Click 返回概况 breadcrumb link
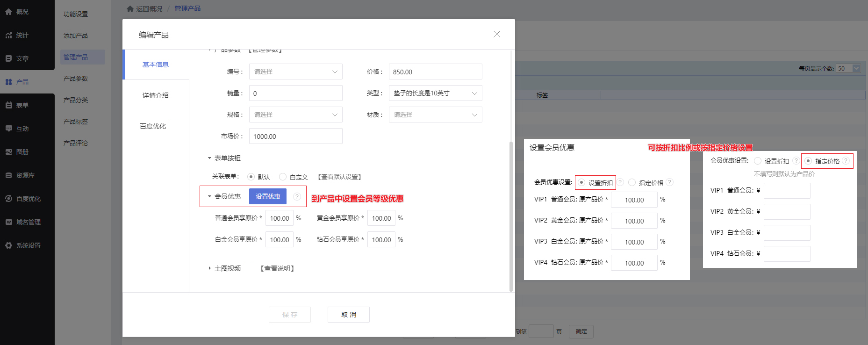 coord(149,9)
